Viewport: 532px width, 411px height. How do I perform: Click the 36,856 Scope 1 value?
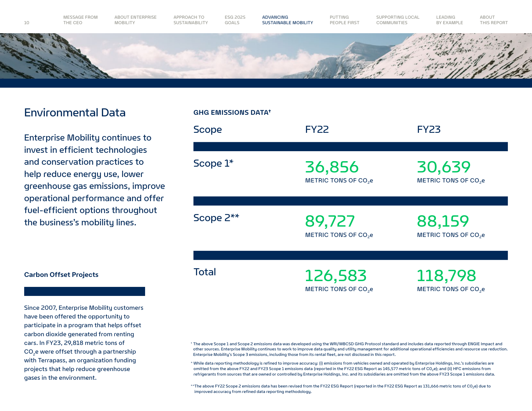coord(332,167)
